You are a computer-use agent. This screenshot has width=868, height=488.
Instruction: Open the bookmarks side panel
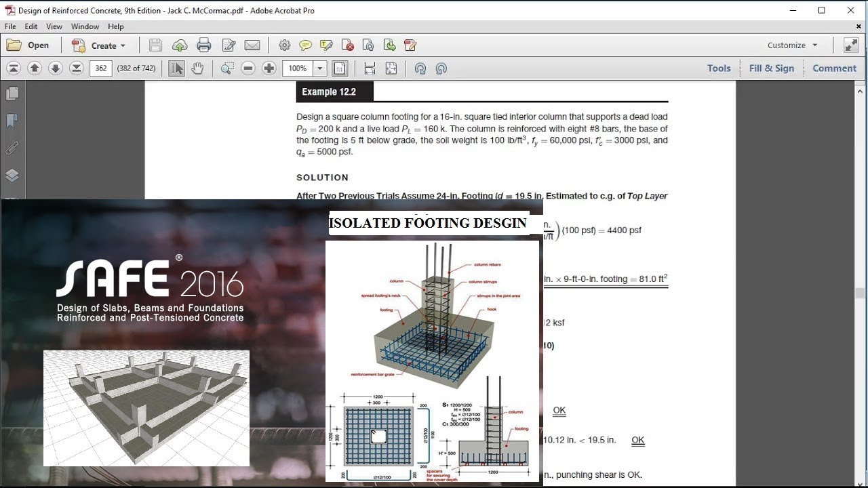click(12, 121)
